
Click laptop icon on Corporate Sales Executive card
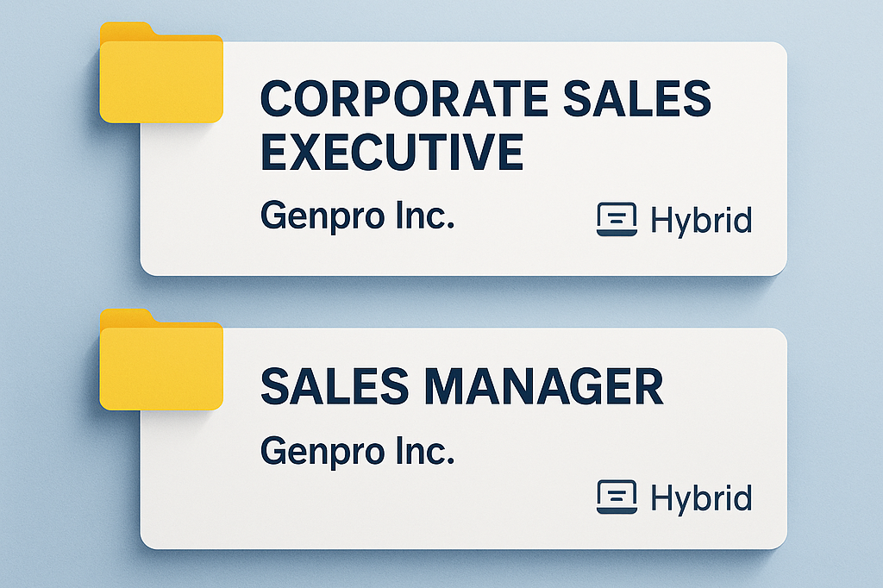coord(617,219)
